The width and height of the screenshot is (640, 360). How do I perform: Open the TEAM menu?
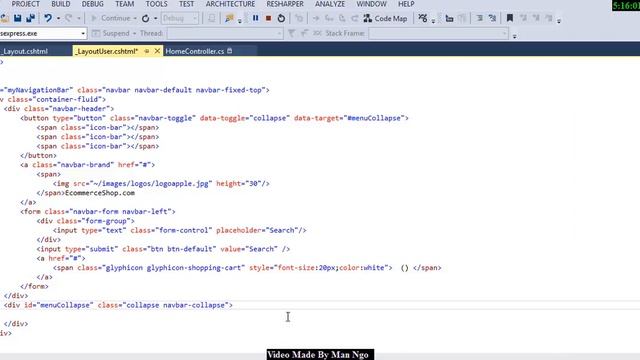click(x=124, y=4)
